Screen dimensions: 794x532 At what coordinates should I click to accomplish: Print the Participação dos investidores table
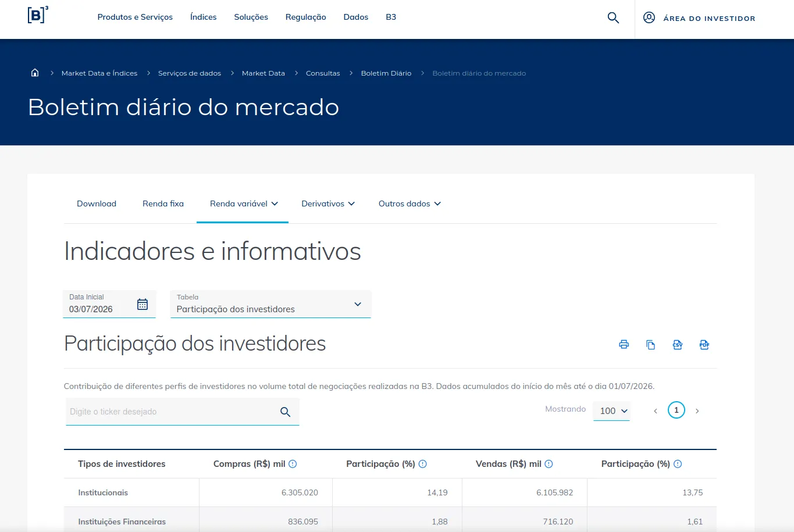624,344
